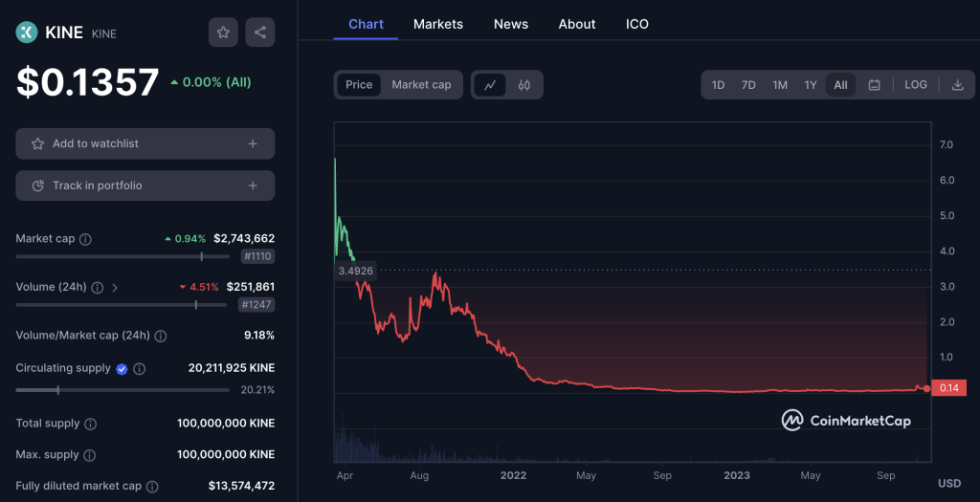
Task: Select 7D time range
Action: pos(748,85)
